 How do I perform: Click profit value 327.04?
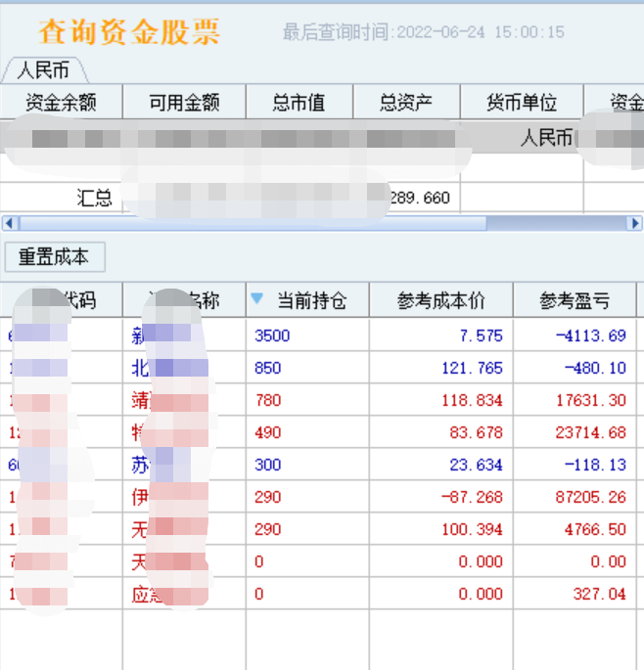tap(600, 594)
